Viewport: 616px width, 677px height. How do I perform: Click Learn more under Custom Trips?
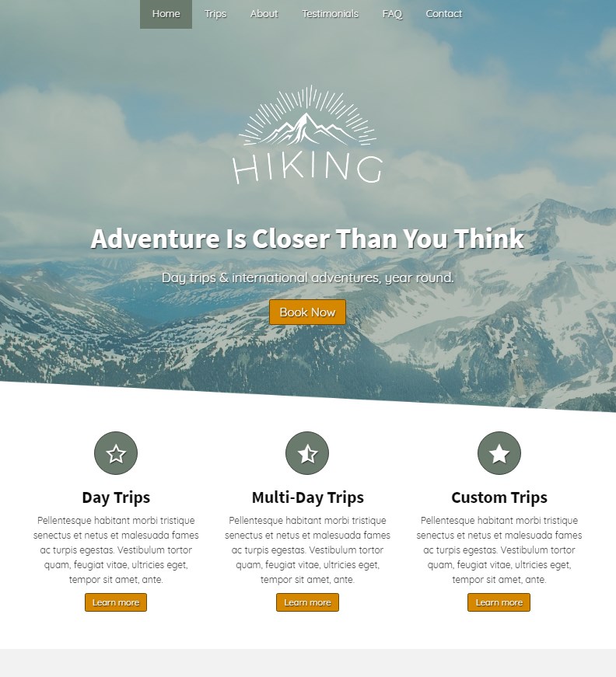tap(499, 602)
